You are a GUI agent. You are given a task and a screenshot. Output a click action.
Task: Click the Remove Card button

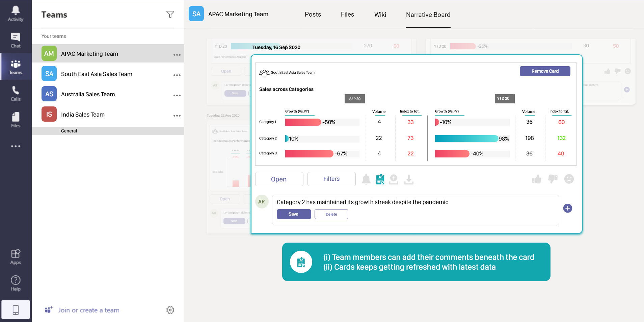click(545, 71)
